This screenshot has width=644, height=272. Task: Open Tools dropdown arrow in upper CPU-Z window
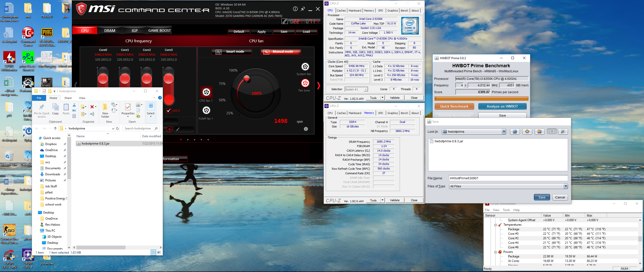(382, 98)
